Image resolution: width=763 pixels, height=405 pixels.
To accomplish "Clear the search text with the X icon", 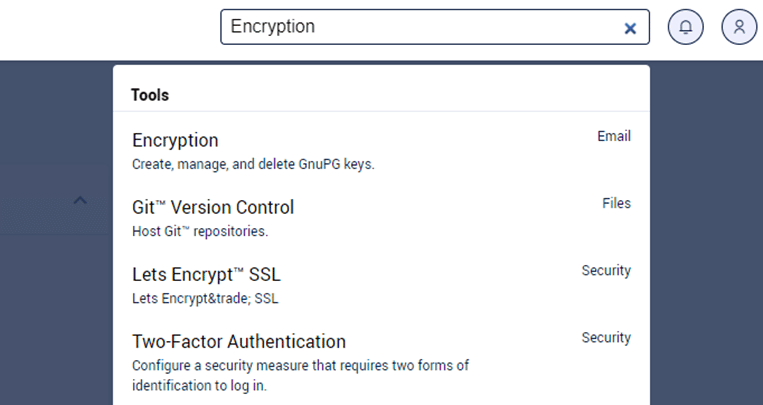I will click(x=630, y=29).
